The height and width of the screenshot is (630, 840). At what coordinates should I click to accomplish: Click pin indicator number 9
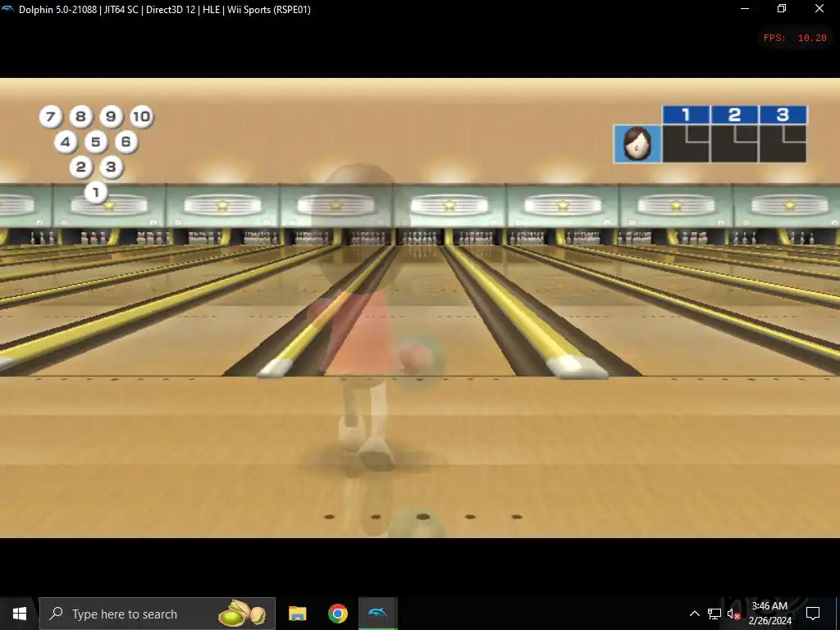(111, 116)
